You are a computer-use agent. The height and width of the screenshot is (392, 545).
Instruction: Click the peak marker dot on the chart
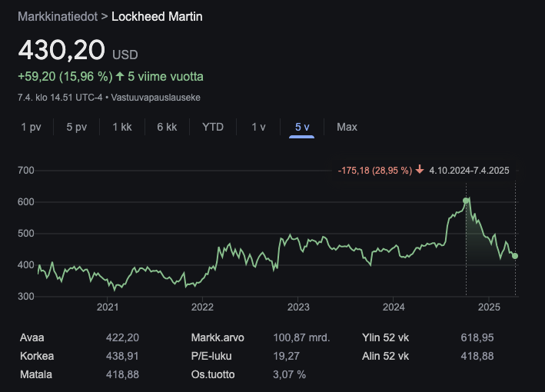[466, 201]
